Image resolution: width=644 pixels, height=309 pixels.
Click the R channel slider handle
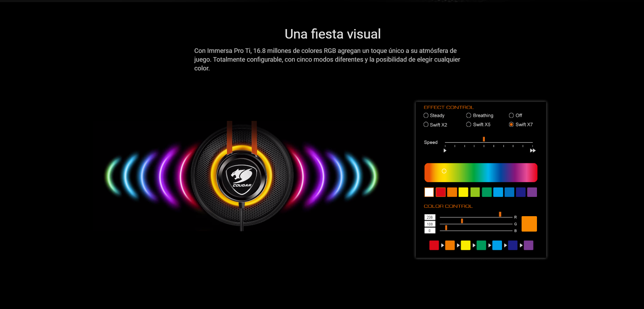point(500,214)
